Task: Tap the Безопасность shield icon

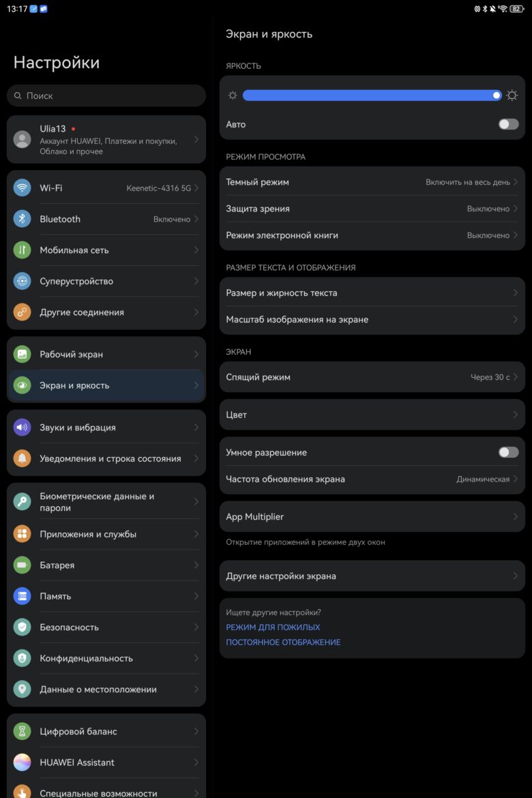Action: (22, 627)
